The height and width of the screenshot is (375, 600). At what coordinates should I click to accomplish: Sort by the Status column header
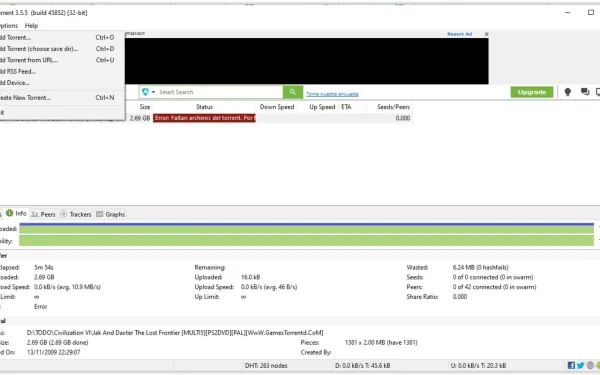[x=204, y=107]
